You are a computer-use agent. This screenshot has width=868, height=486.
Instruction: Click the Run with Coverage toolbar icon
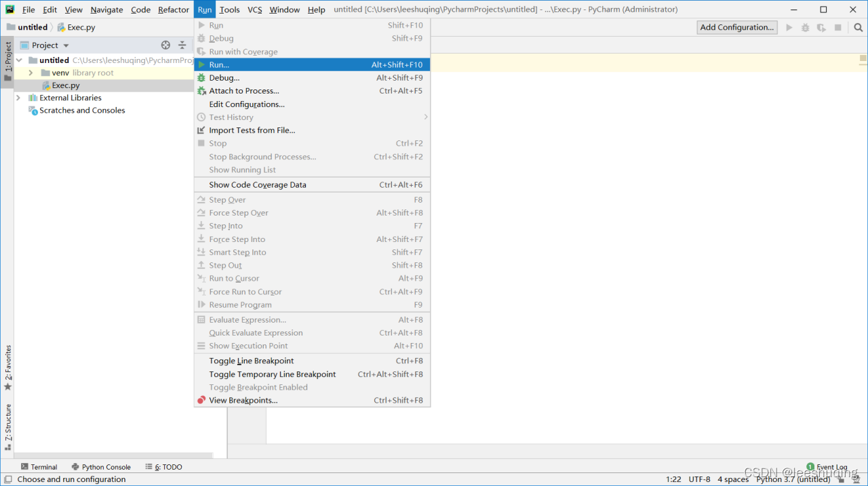821,28
